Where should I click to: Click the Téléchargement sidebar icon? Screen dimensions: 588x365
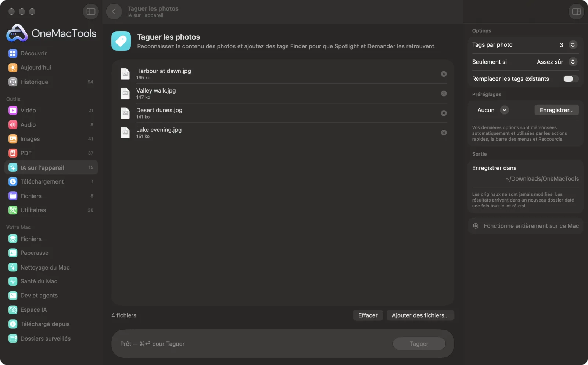coord(13,182)
